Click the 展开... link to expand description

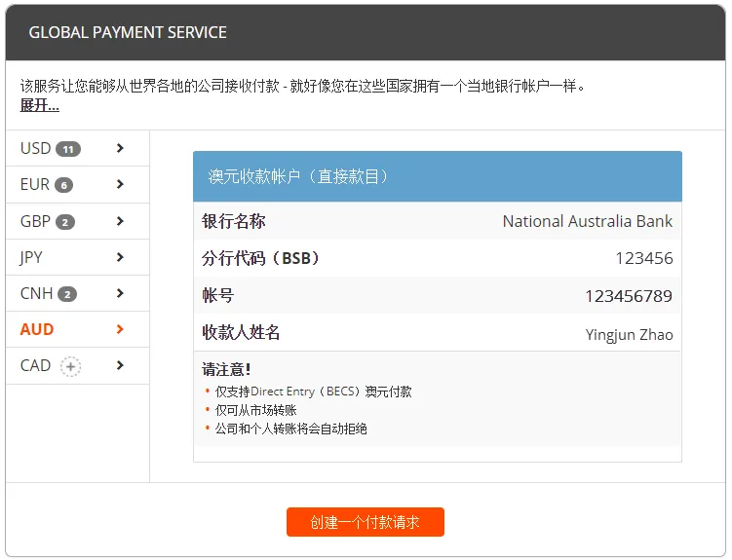coord(40,105)
